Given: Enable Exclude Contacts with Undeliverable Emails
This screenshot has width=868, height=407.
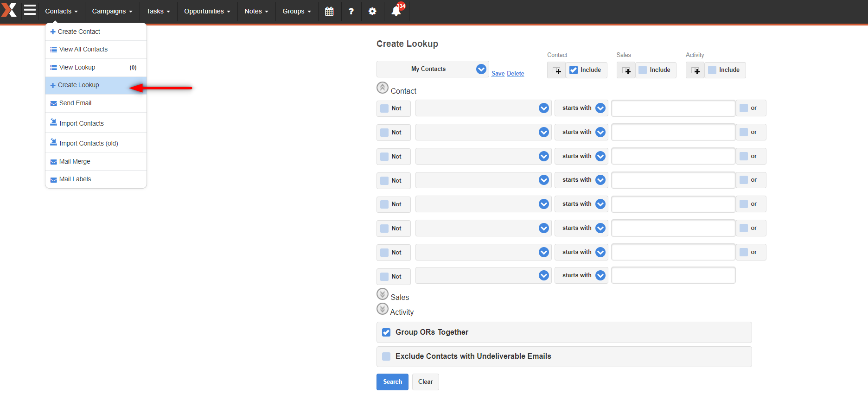Looking at the screenshot, I should [x=386, y=356].
